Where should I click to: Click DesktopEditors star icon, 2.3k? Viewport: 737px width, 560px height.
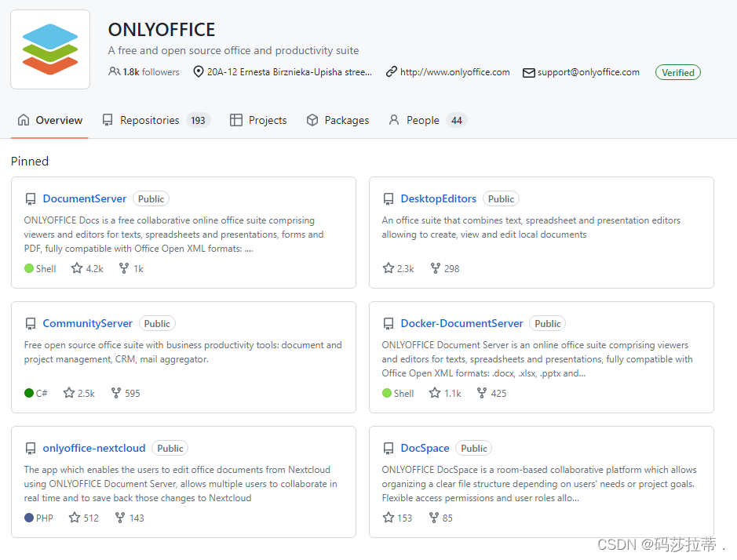[x=389, y=268]
